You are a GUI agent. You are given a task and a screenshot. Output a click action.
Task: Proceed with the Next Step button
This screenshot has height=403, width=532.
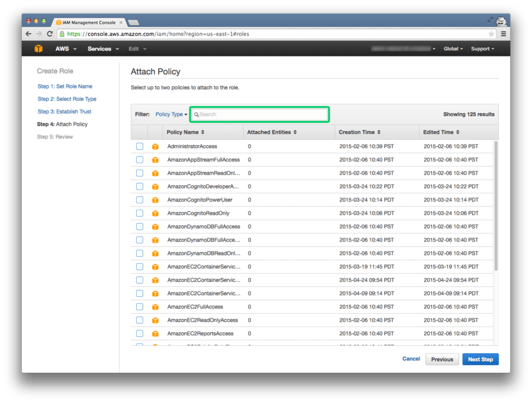pyautogui.click(x=481, y=359)
